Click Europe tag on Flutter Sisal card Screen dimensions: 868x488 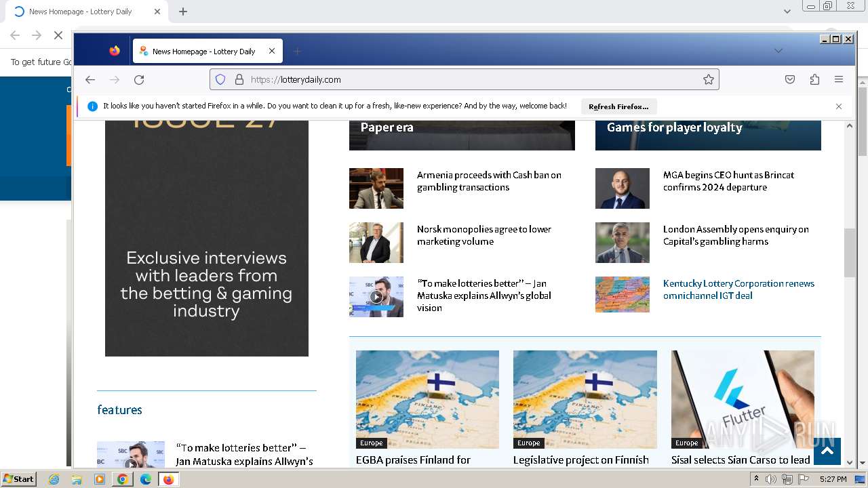pyautogui.click(x=686, y=443)
